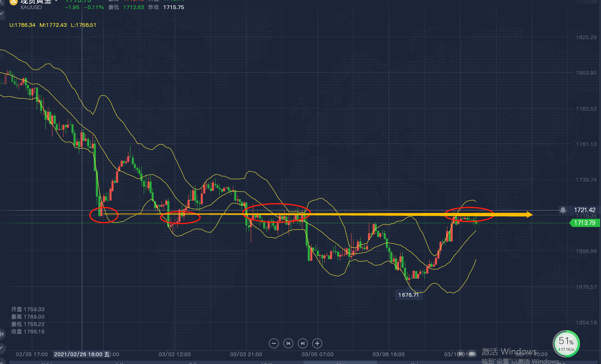Open the spot gold symbol dropdown
Image resolution: width=601 pixels, height=364 pixels.
56,1
